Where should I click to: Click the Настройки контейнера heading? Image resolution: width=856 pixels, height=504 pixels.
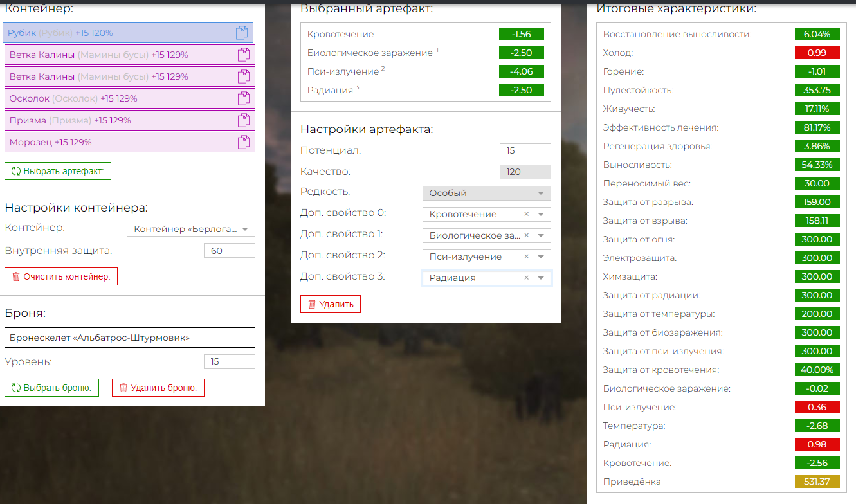(77, 208)
